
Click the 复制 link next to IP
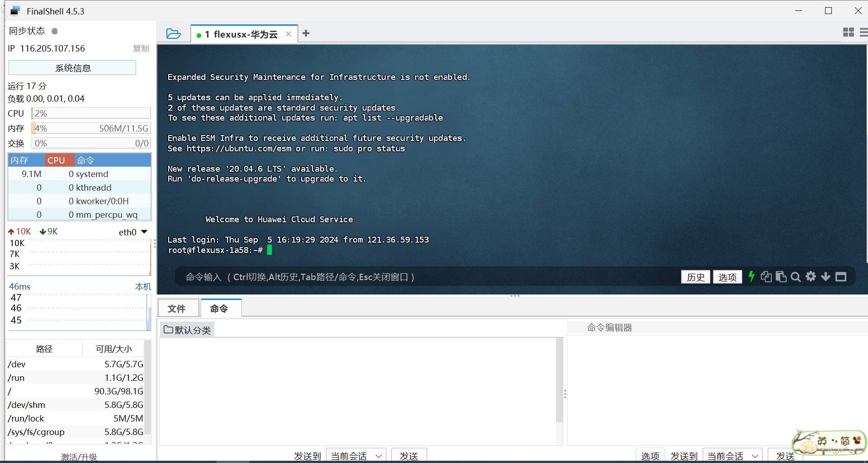point(141,48)
